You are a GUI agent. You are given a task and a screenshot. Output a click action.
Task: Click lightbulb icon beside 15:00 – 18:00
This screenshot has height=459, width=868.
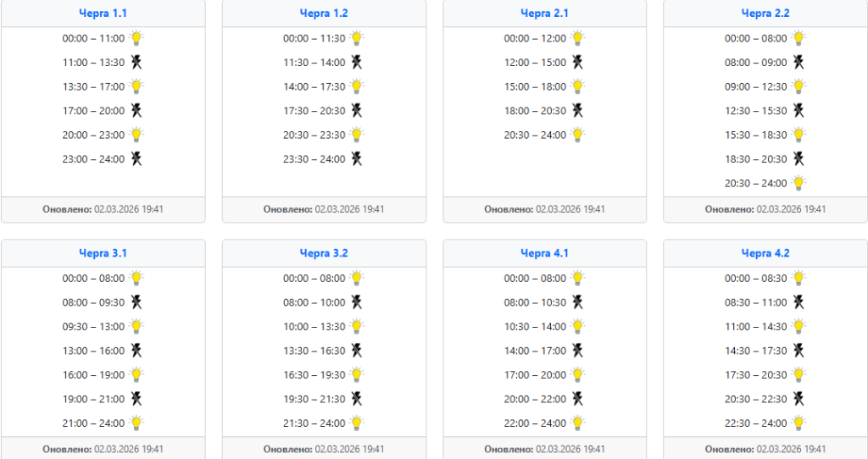(x=577, y=86)
